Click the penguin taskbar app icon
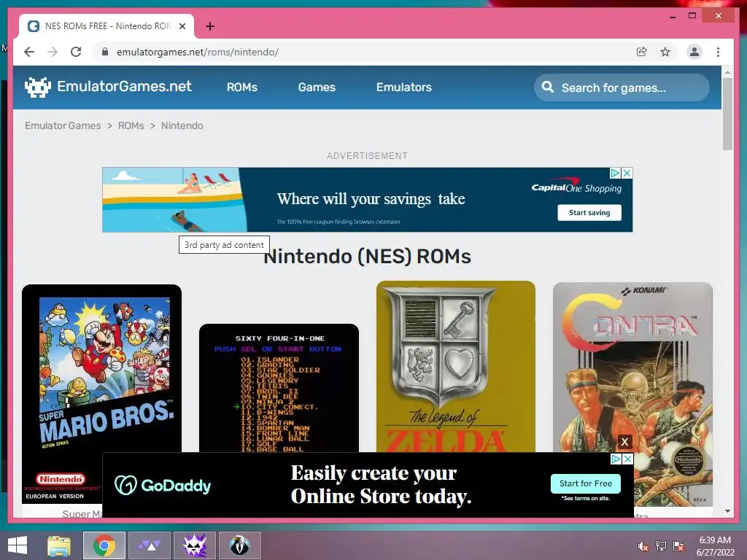This screenshot has width=747, height=560. pos(239,545)
